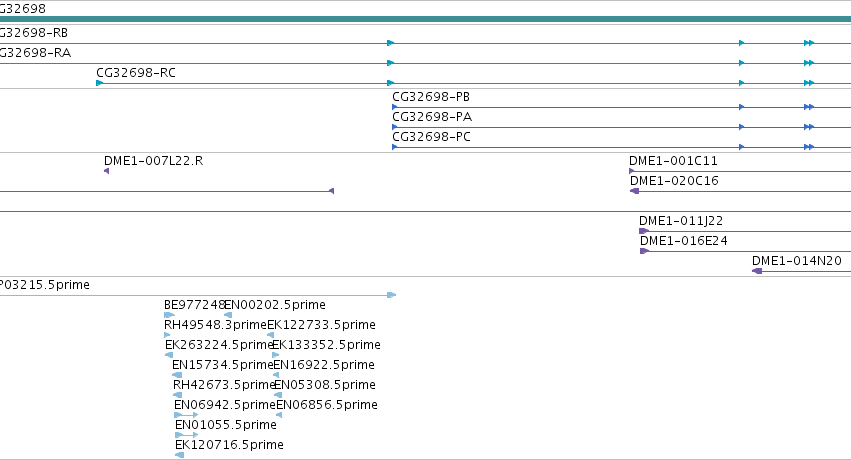Click the arrowhead starting DME1-014N20 feature
851x460 pixels.
point(757,271)
